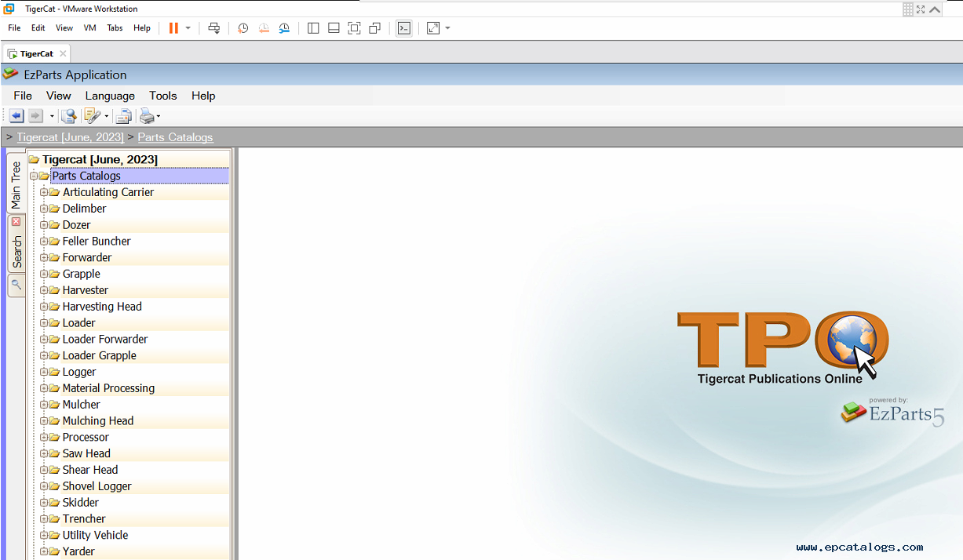Screen dimensions: 963x560
Task: Open the EzParts Help menu
Action: tap(203, 96)
